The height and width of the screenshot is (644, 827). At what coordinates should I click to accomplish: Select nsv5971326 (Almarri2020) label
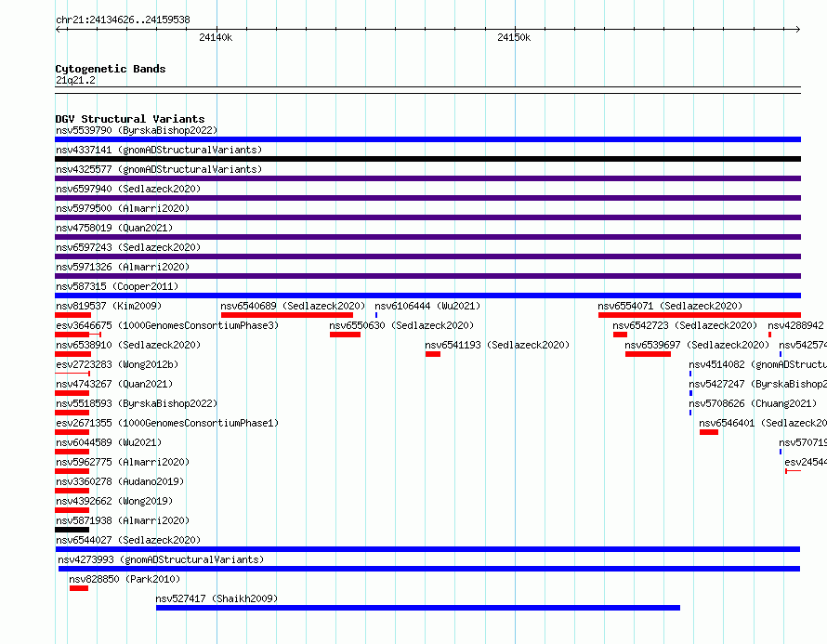tap(123, 267)
